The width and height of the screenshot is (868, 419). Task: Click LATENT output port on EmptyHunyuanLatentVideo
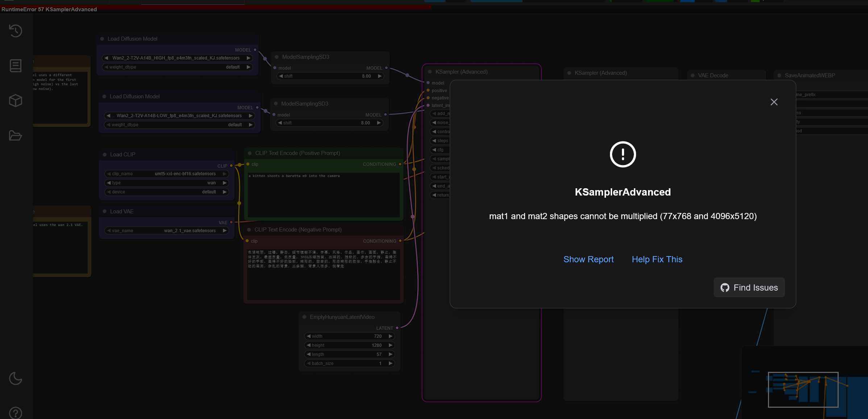click(397, 328)
